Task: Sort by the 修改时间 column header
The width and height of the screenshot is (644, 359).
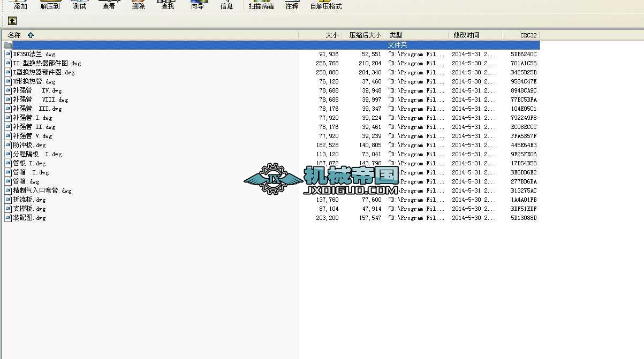Action: pyautogui.click(x=464, y=35)
